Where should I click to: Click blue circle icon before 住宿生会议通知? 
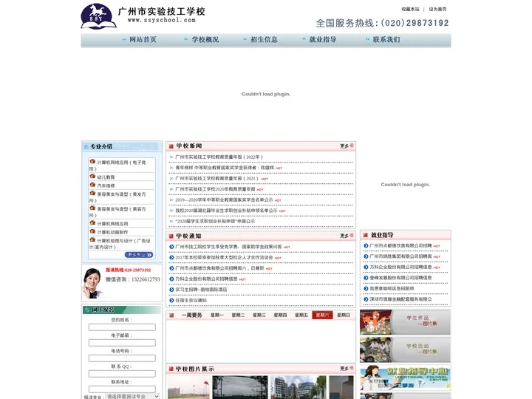point(171,300)
